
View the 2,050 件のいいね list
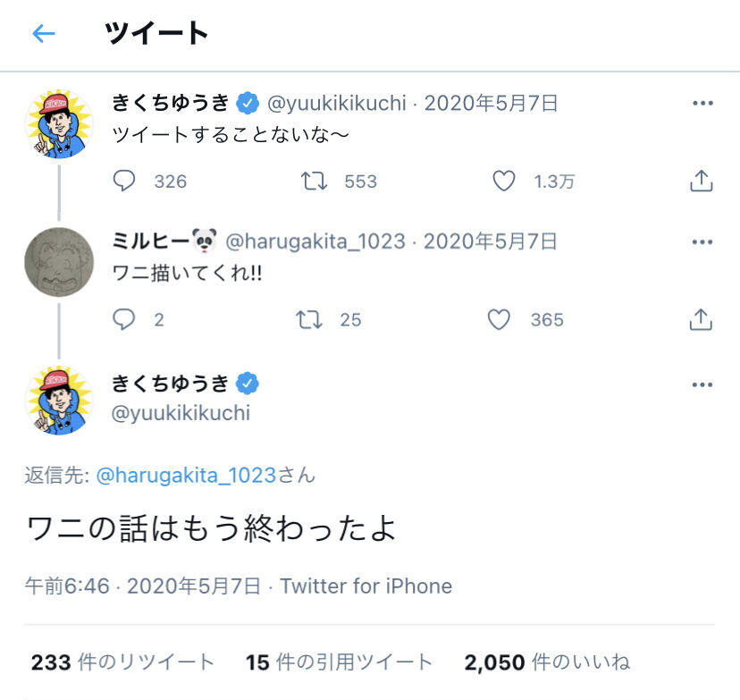(547, 662)
